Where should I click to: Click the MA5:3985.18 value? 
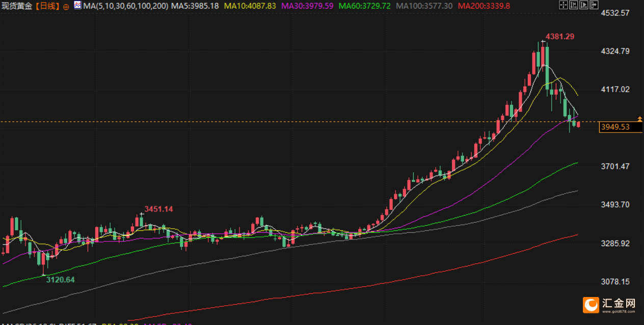(195, 6)
